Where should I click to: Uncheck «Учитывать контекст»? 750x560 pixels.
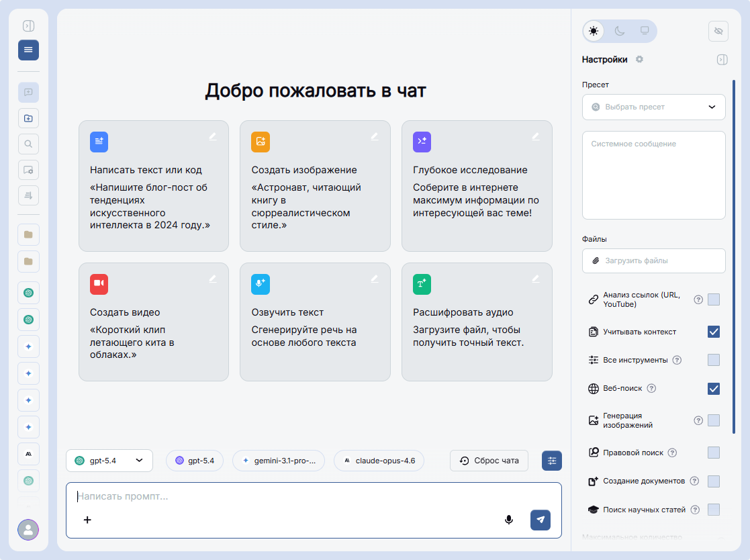pos(714,331)
